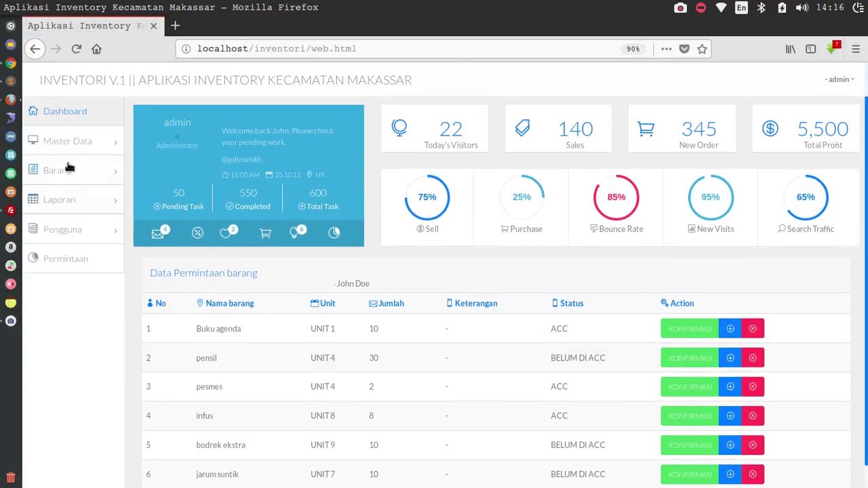This screenshot has height=488, width=868.
Task: Open the Permintaan menu item
Action: [66, 259]
